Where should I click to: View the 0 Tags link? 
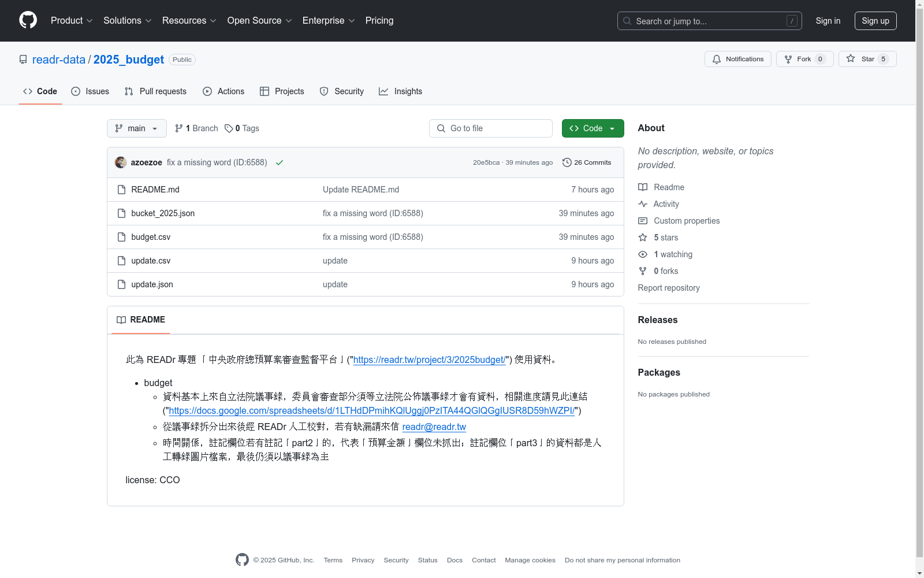[x=242, y=128]
